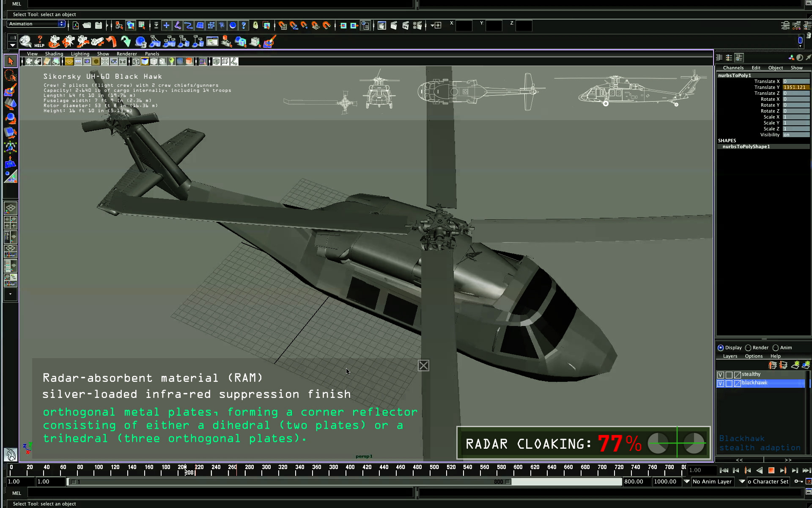The image size is (812, 508).
Task: Select the Render layer radio button
Action: point(748,348)
